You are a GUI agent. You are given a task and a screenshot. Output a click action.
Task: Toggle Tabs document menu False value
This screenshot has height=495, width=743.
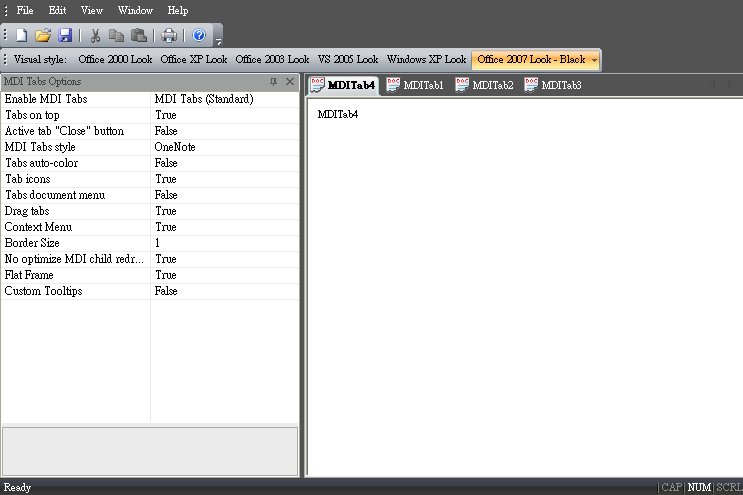pos(225,195)
